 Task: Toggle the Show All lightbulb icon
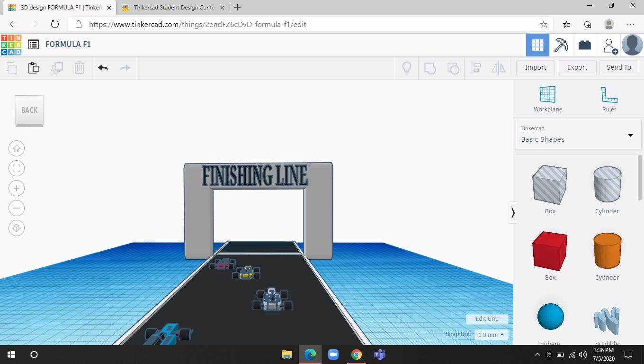[406, 68]
